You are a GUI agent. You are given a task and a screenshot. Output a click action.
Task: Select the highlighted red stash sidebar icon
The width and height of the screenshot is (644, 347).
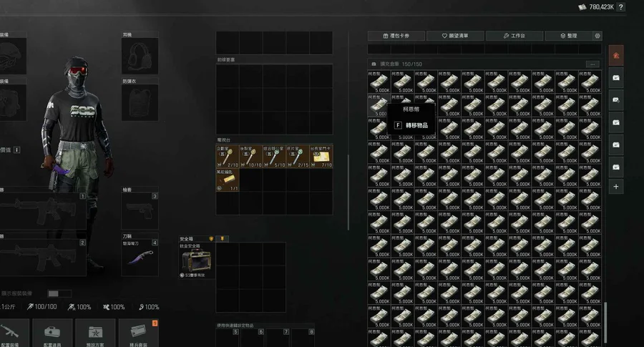[x=615, y=55]
